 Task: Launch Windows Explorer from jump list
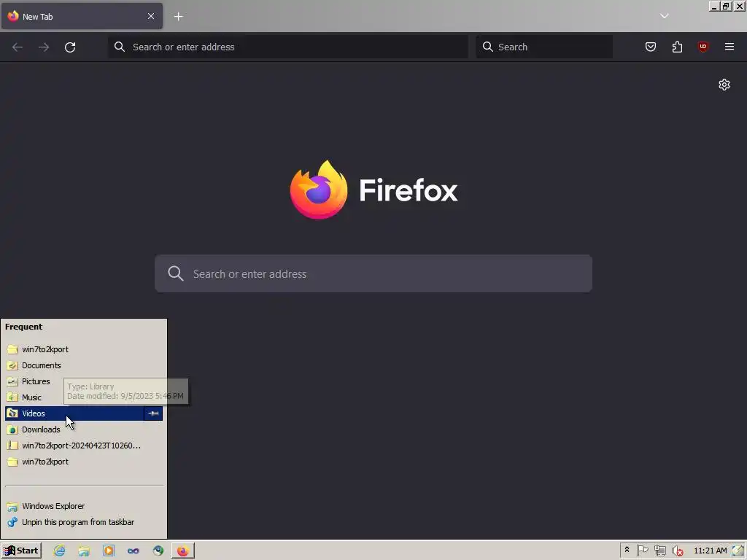[x=84, y=506]
